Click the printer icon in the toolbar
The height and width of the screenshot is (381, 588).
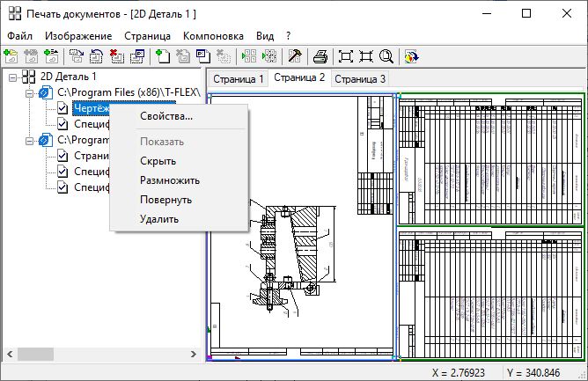click(x=321, y=56)
